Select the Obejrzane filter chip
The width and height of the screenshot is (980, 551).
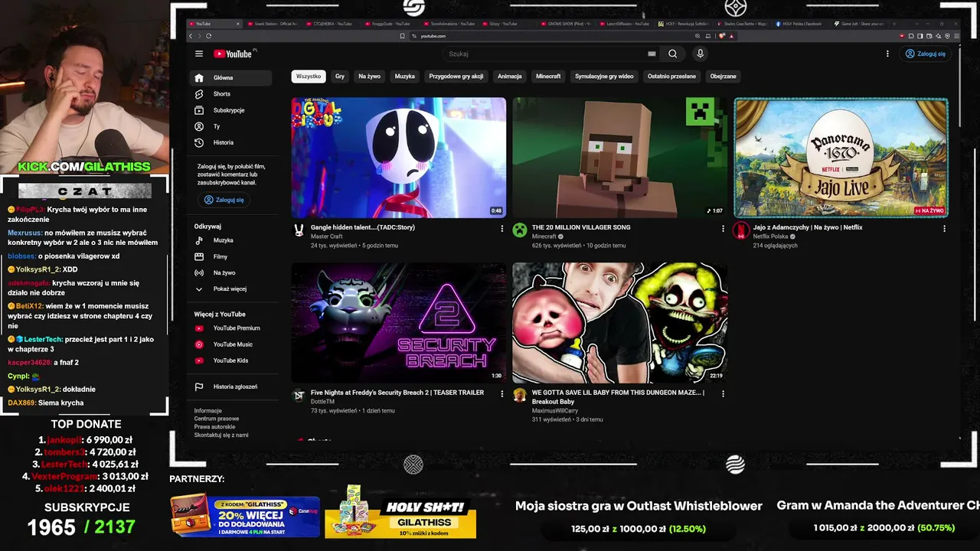(723, 77)
